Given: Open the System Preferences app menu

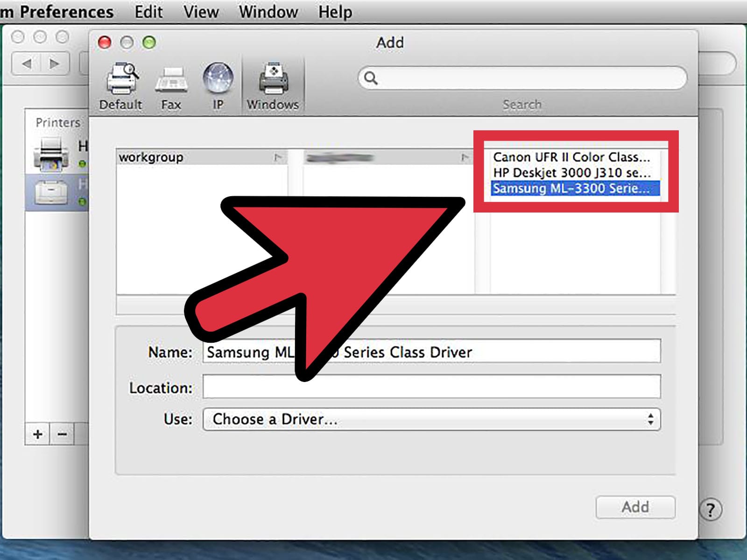Looking at the screenshot, I should pyautogui.click(x=57, y=11).
